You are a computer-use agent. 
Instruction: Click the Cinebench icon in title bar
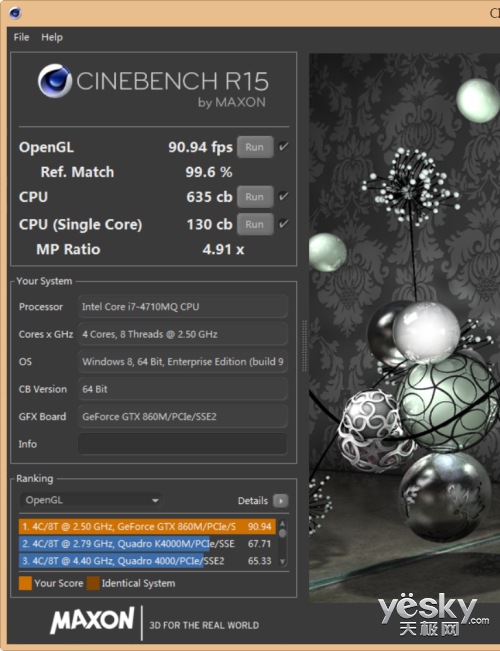[15, 13]
